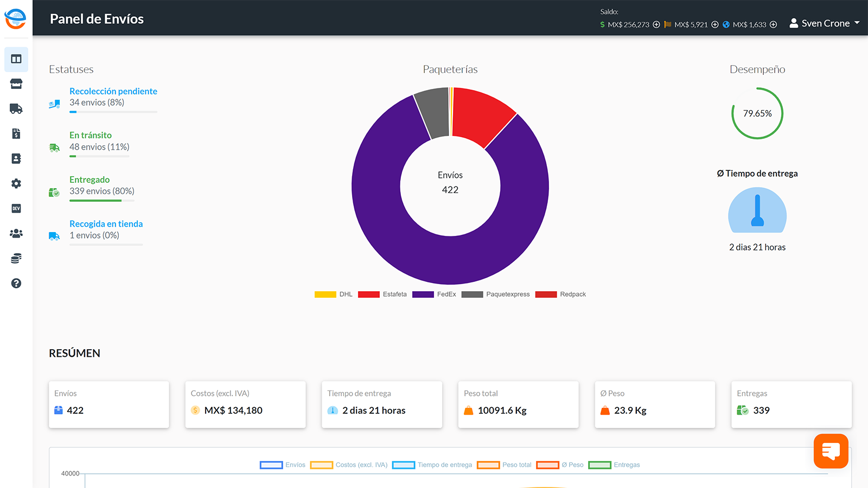
Task: Click the Panel de Envíos title
Action: coord(97,19)
